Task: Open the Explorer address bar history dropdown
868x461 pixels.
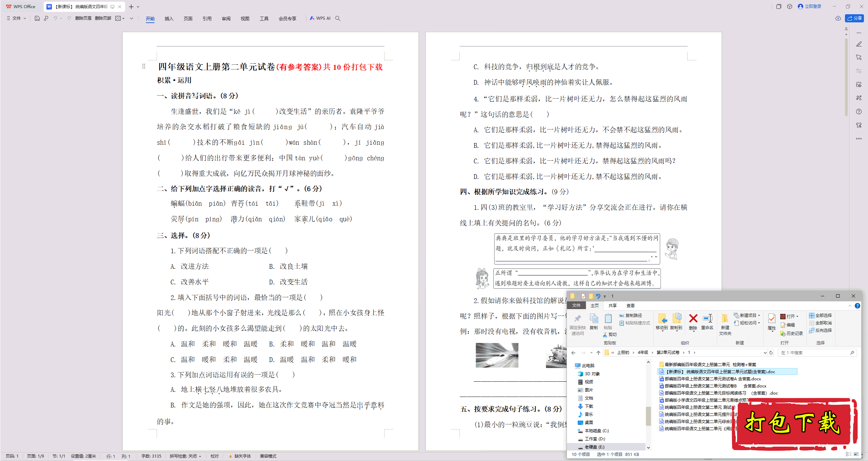Action: [765, 353]
